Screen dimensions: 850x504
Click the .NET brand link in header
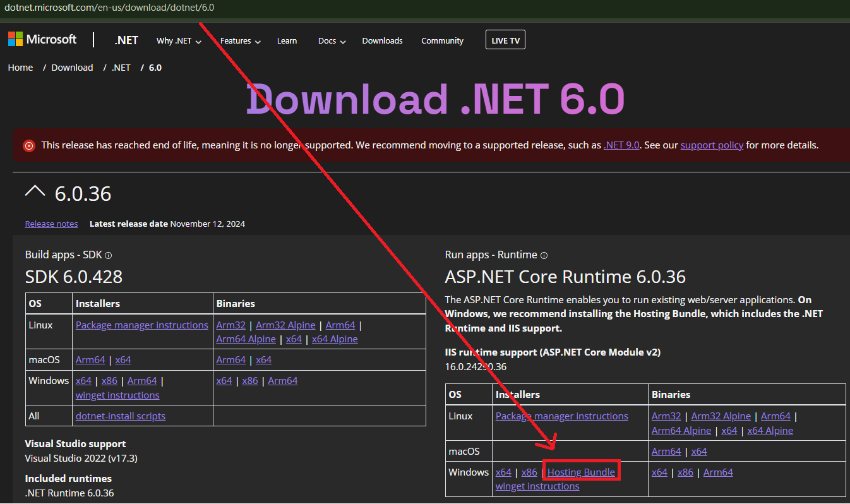(126, 40)
